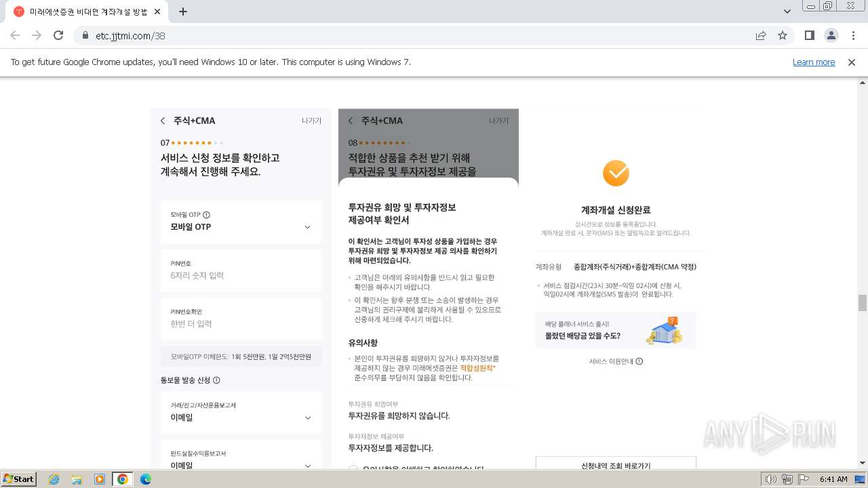Click the 서비스 이용안내 info icon
The width and height of the screenshot is (868, 488).
[x=639, y=361]
